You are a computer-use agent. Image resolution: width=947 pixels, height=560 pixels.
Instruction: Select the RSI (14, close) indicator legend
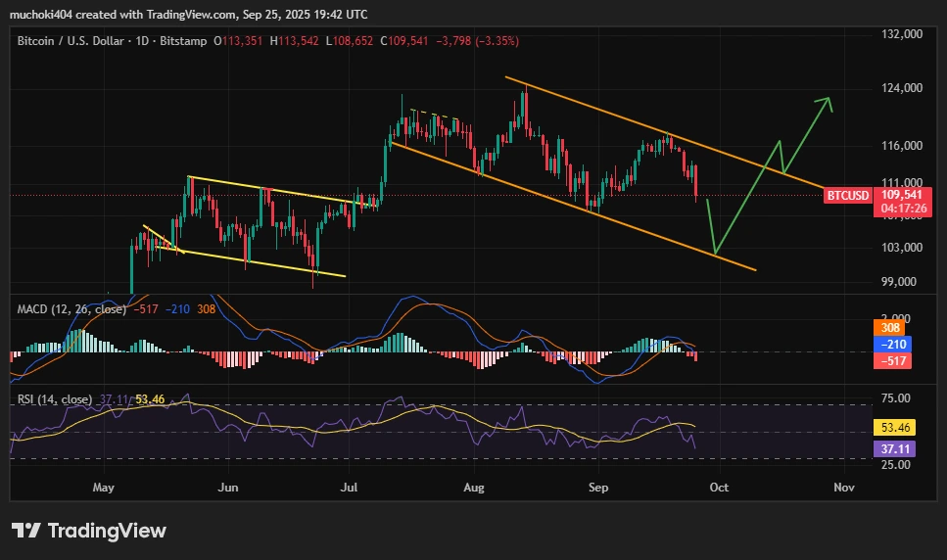point(55,399)
